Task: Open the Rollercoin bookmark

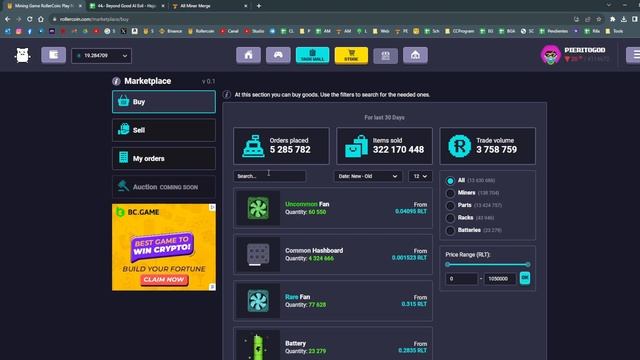Action: [x=201, y=31]
